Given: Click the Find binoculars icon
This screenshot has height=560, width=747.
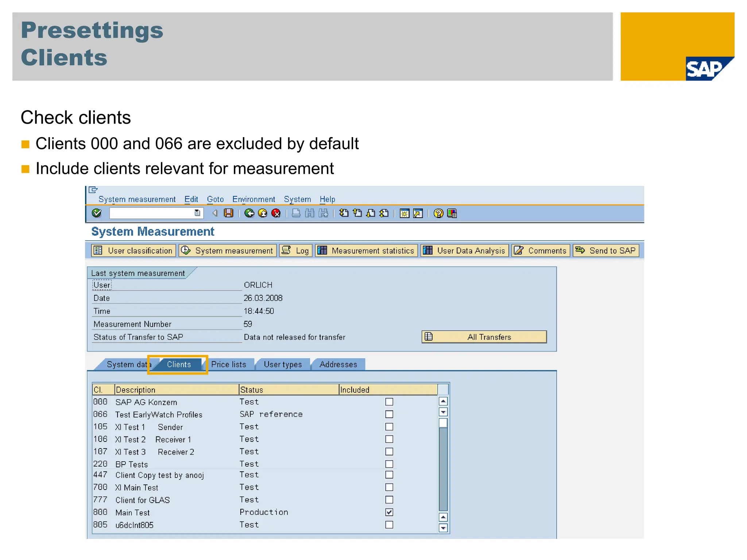Looking at the screenshot, I should pyautogui.click(x=310, y=213).
